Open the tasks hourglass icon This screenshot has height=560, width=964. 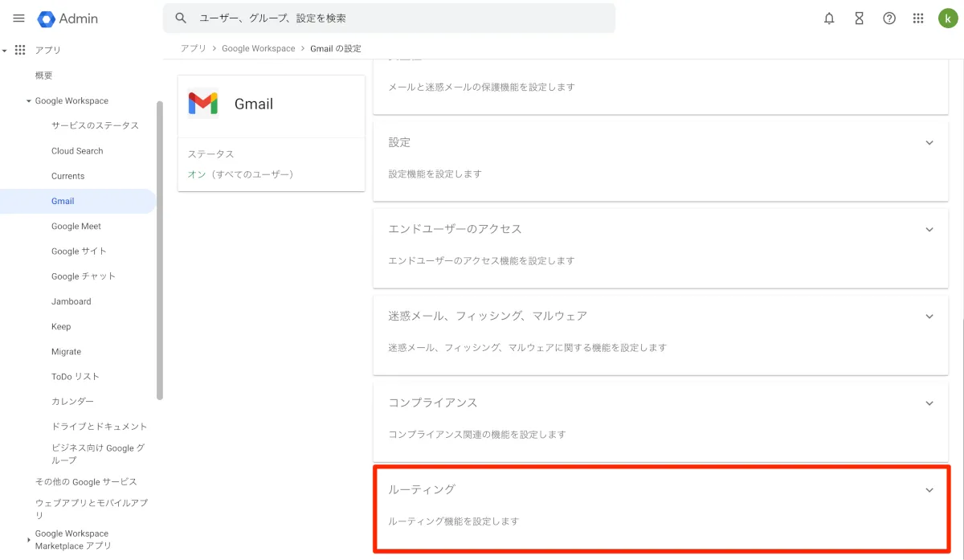pos(859,18)
